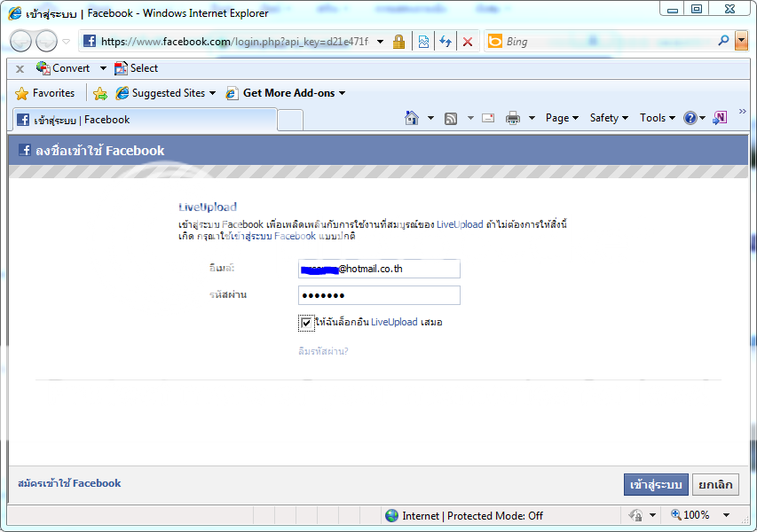Viewport: 757px width, 532px height.
Task: Click the status bar privacy report icon
Action: (x=635, y=516)
